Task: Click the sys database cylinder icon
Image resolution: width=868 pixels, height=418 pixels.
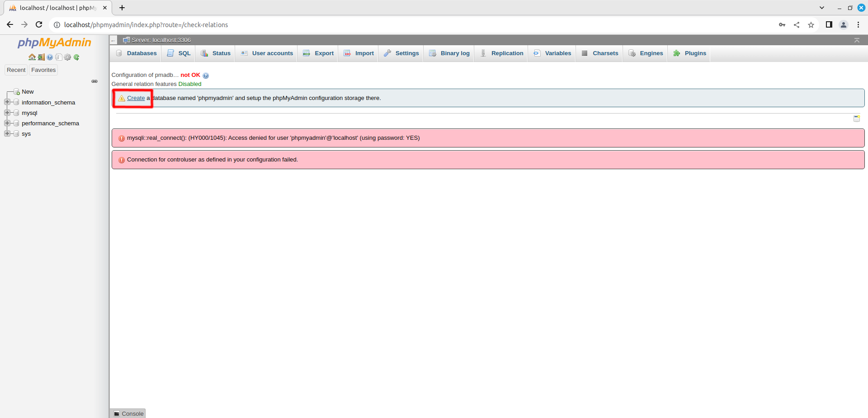Action: click(x=17, y=133)
